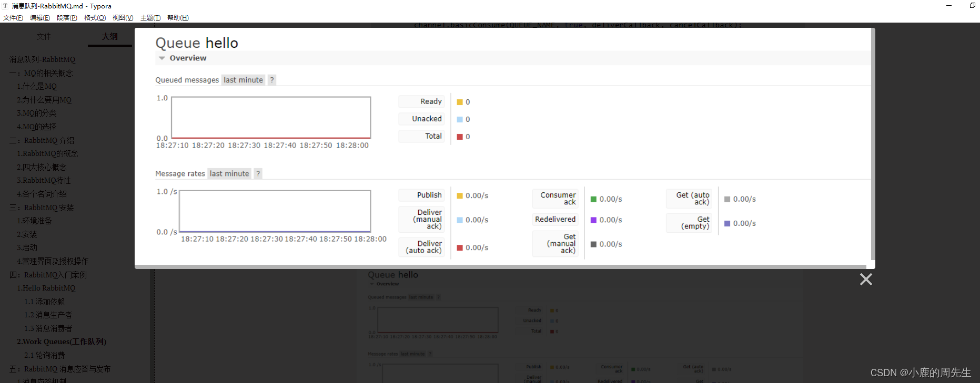
Task: Go to outline item 4.管理界面及授权操作
Action: pyautogui.click(x=53, y=261)
